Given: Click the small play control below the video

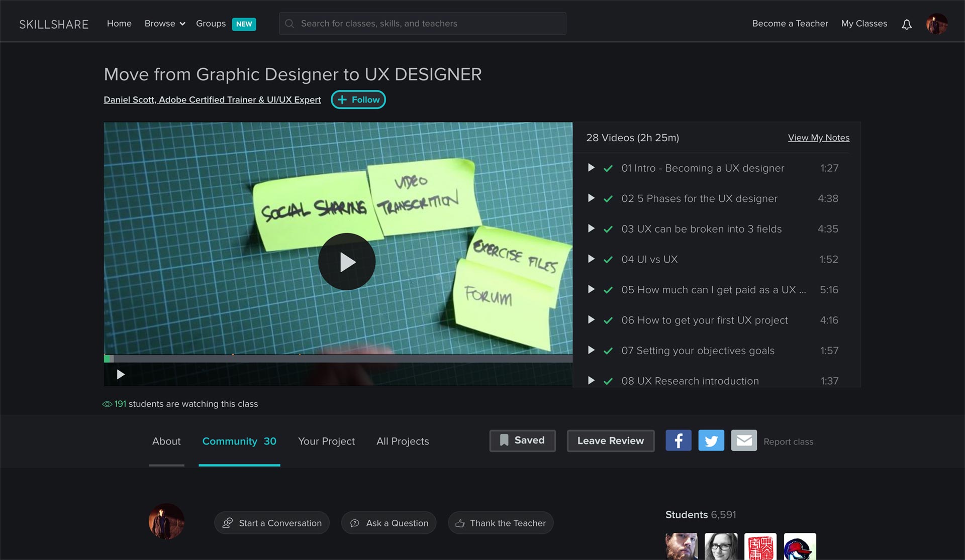Looking at the screenshot, I should [121, 374].
